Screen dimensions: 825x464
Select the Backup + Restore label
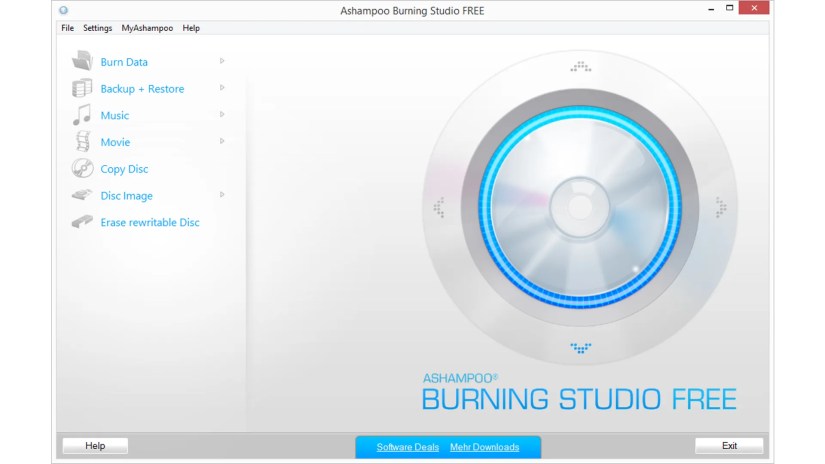(x=142, y=89)
